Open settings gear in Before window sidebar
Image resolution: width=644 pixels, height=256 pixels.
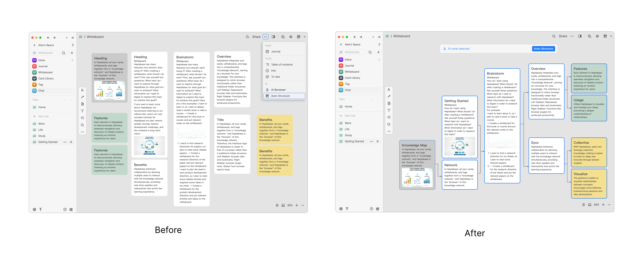pos(34,209)
